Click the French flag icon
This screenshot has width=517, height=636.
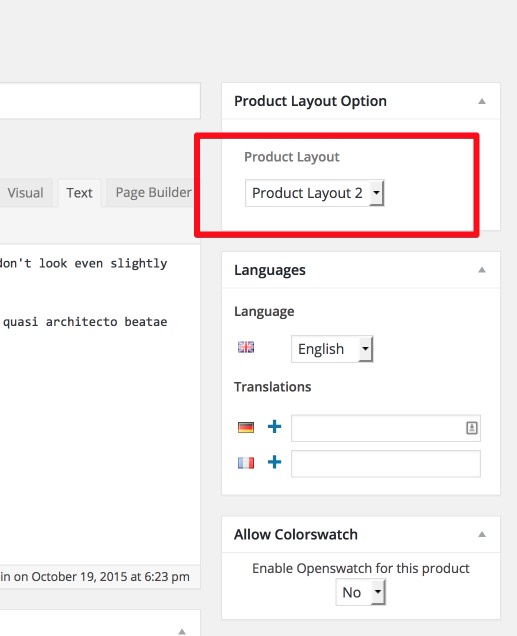coord(246,463)
